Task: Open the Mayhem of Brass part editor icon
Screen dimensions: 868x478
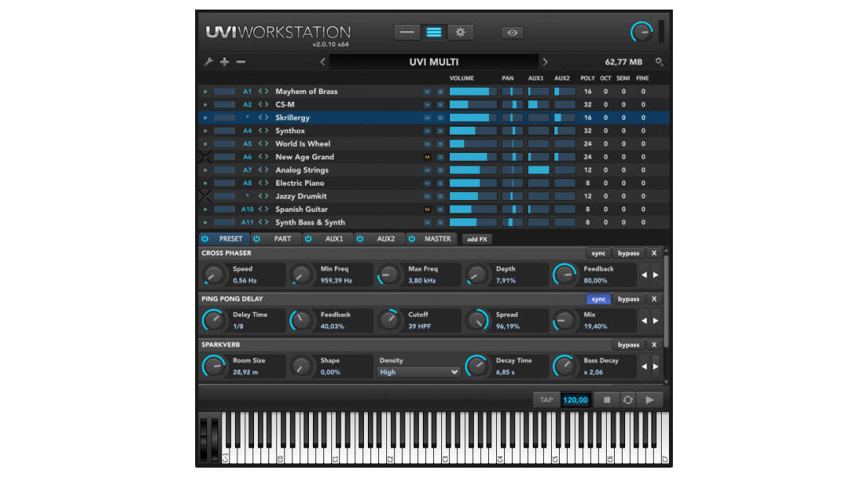Action: pos(440,92)
